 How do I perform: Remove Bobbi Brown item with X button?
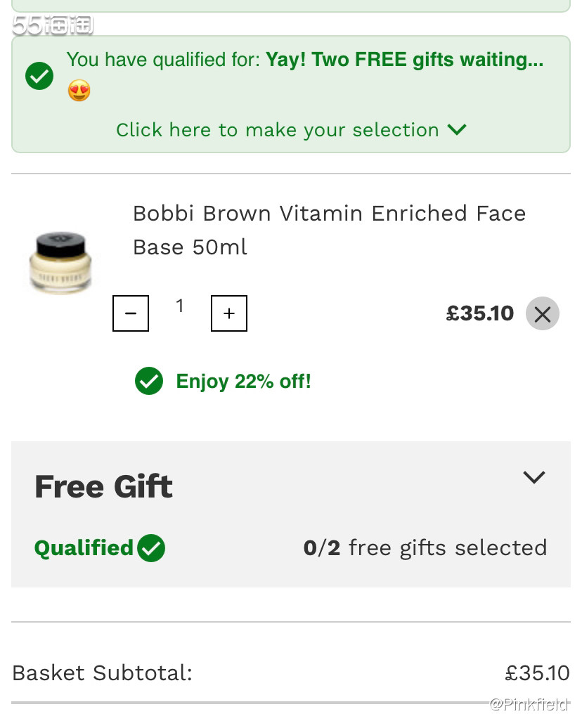point(542,314)
